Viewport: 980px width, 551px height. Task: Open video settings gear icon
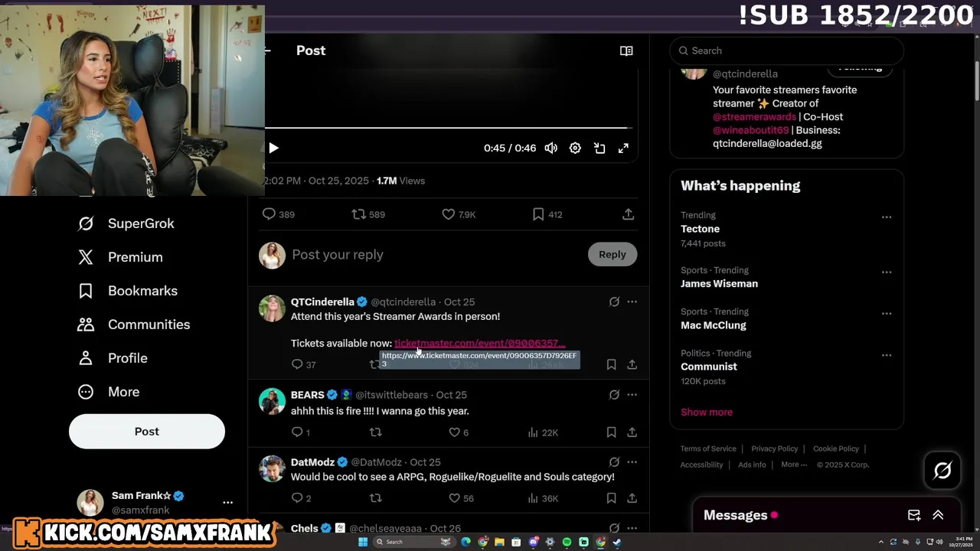(575, 148)
